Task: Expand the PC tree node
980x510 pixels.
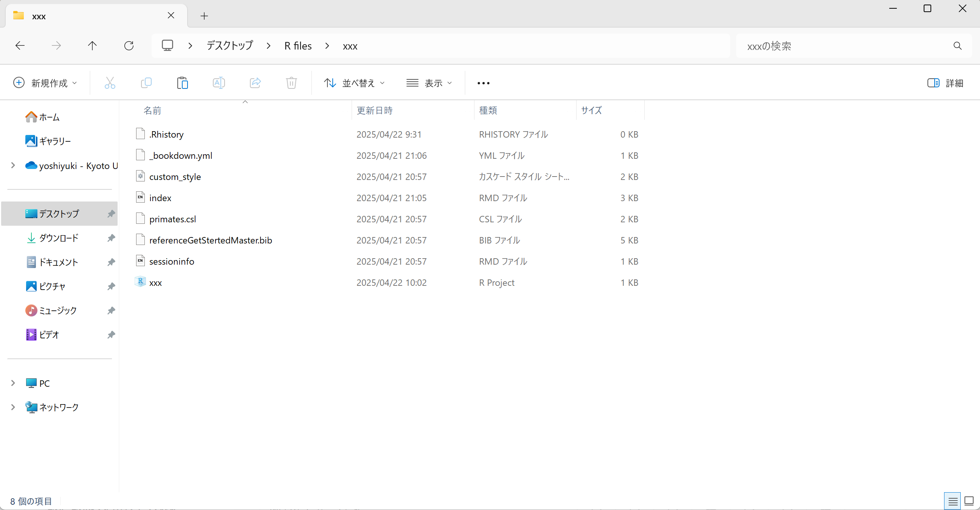Action: 13,383
